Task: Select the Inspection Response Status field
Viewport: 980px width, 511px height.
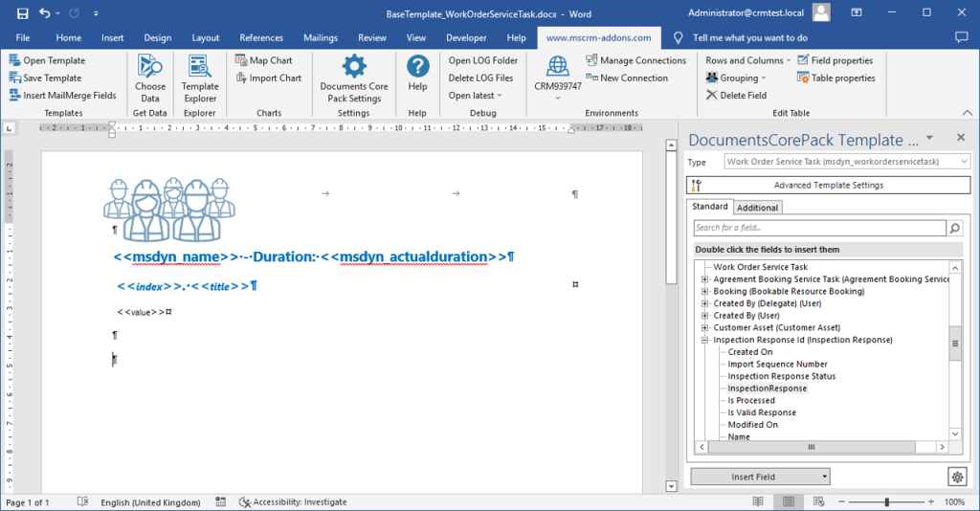Action: 781,376
